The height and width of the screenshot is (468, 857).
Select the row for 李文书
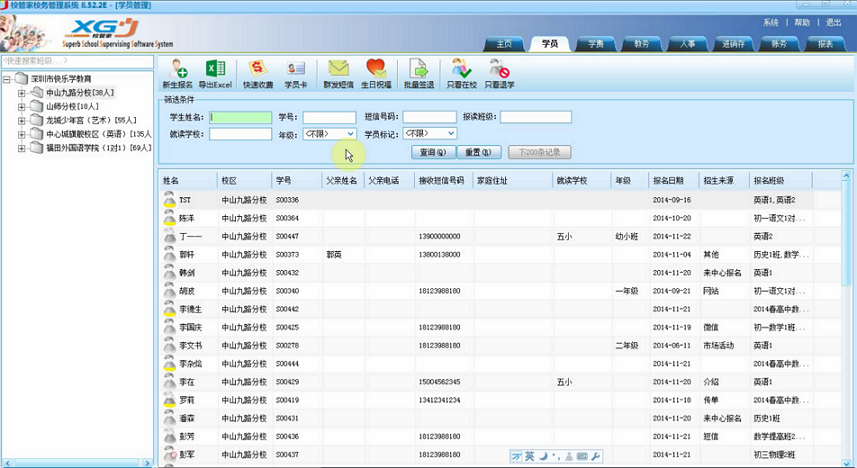point(500,346)
